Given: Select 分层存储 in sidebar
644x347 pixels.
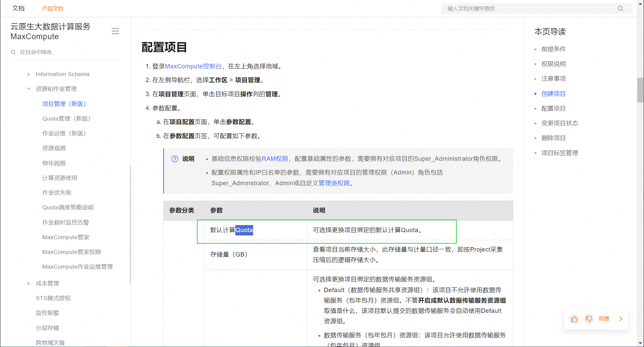Looking at the screenshot, I should point(48,328).
